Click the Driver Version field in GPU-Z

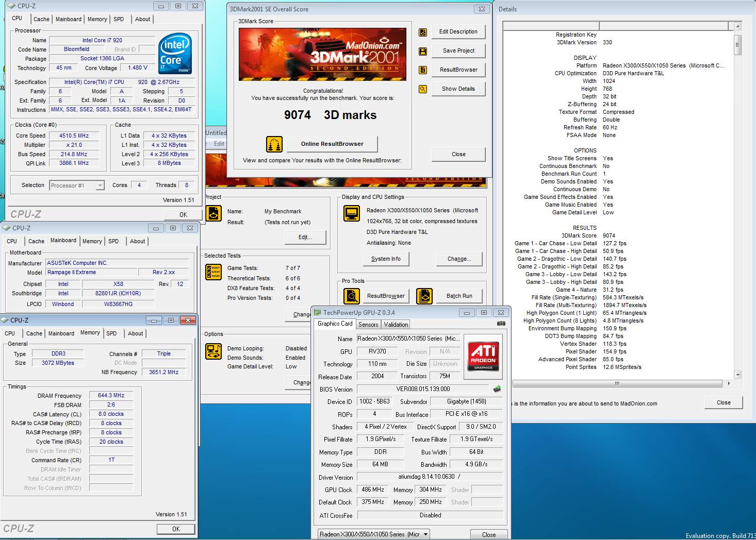(430, 477)
